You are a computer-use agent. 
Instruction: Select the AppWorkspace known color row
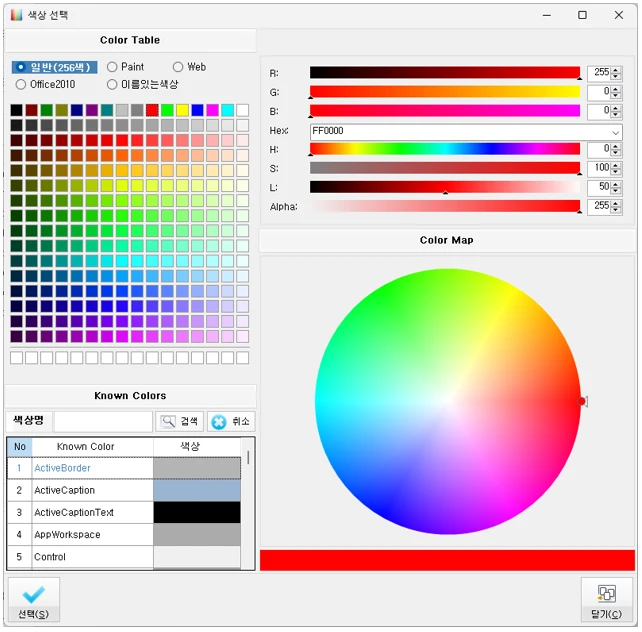[124, 534]
